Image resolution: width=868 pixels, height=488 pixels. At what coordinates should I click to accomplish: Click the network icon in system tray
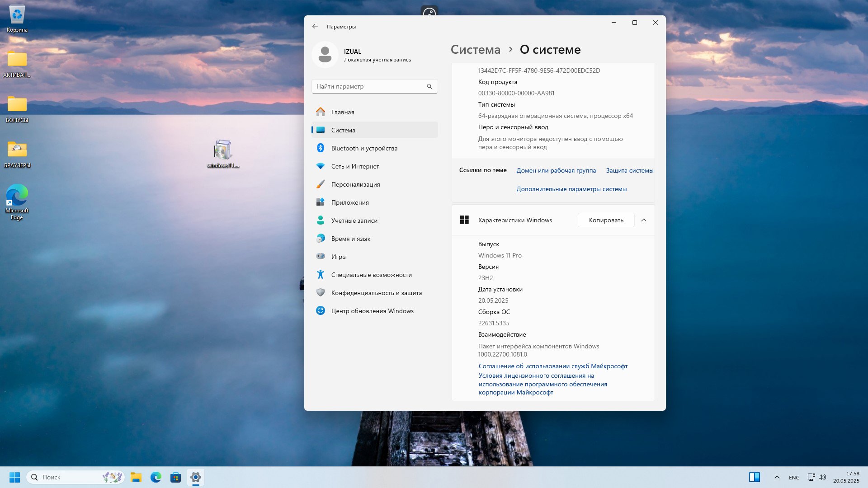click(811, 477)
